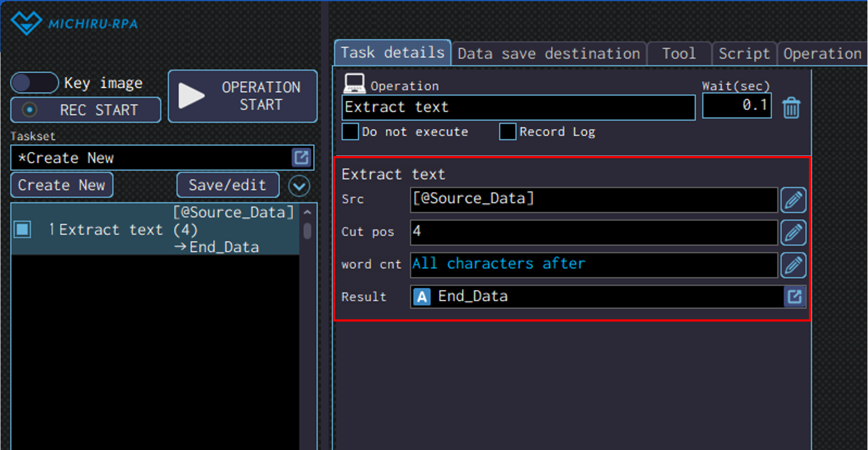
Task: Click the MICHIRU-RPA logo
Action: tap(74, 24)
